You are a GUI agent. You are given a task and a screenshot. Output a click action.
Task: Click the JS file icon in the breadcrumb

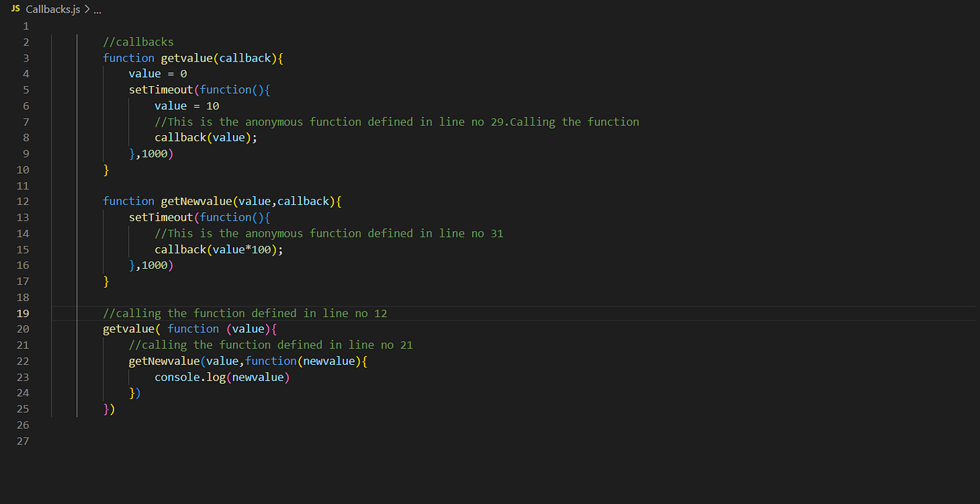click(x=15, y=9)
